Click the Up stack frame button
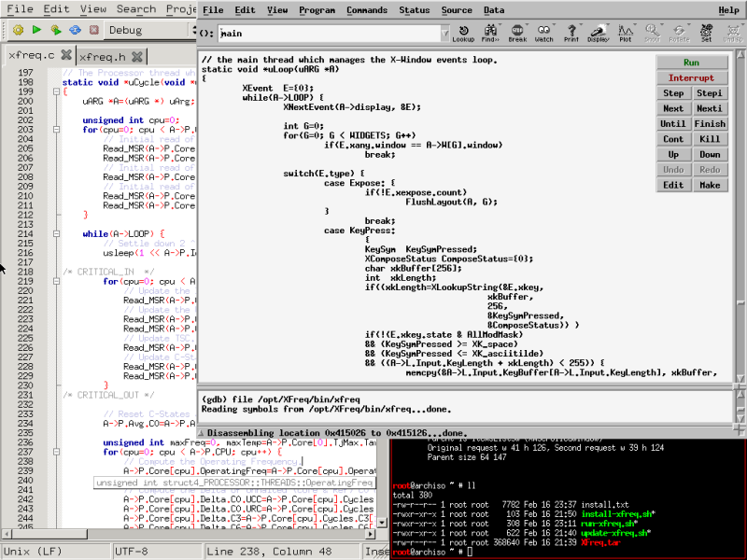Screen dimensions: 747x560 (x=673, y=154)
